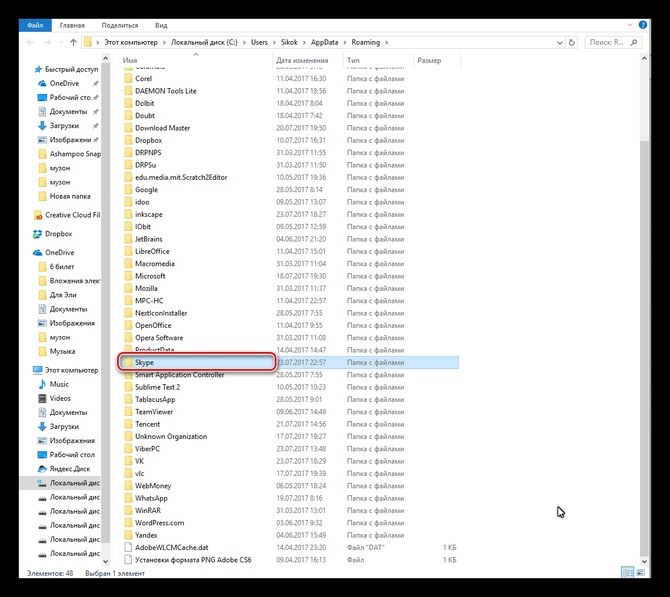Open recent locations dropdown arrow

click(x=61, y=42)
